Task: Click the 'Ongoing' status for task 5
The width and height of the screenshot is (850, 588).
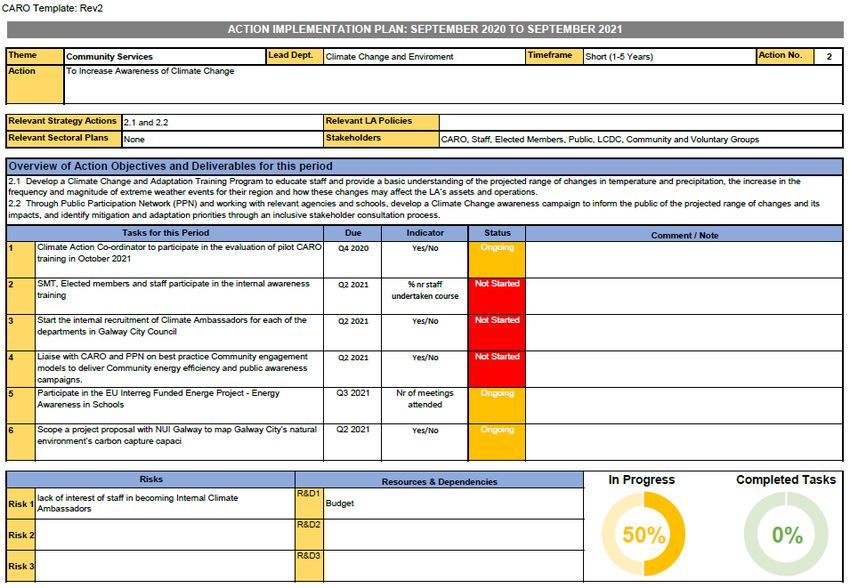Action: pyautogui.click(x=497, y=405)
